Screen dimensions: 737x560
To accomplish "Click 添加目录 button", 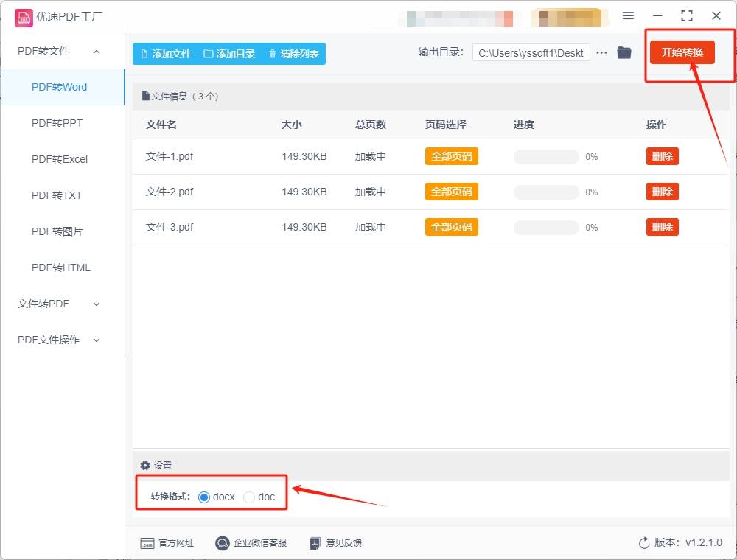I will pos(229,54).
